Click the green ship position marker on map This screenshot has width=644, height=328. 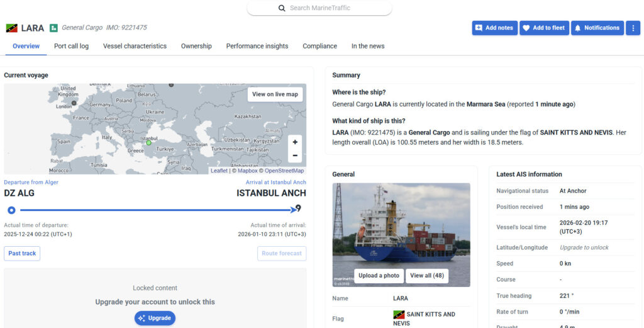click(x=149, y=143)
